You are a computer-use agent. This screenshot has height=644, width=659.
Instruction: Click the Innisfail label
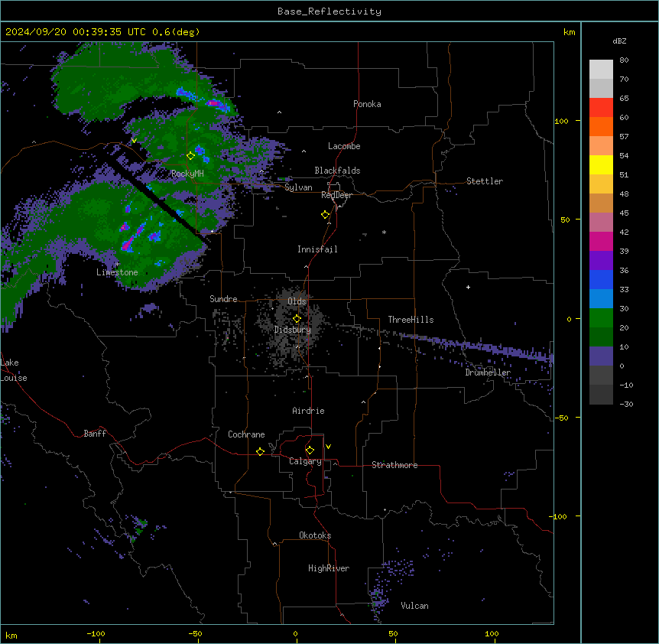click(x=317, y=249)
